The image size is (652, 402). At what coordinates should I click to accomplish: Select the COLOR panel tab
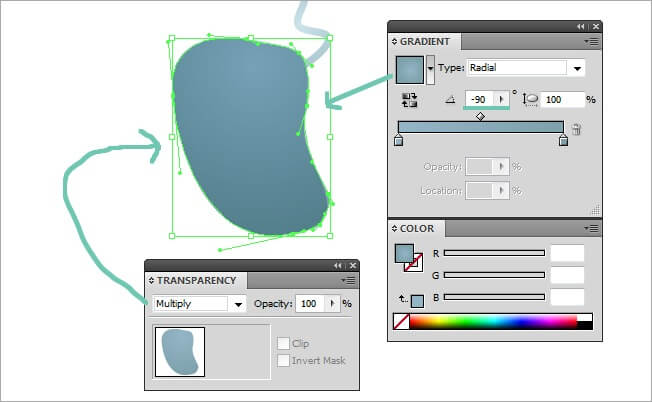417,229
